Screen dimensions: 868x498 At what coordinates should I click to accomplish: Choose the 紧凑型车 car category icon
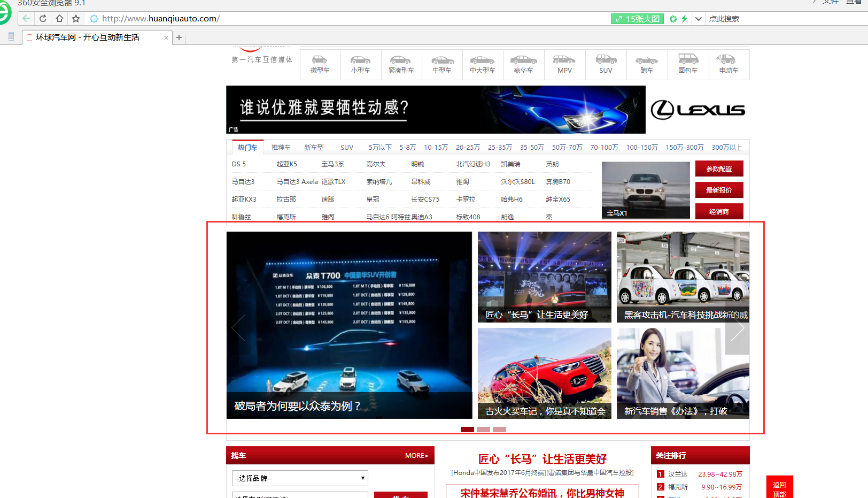(401, 64)
